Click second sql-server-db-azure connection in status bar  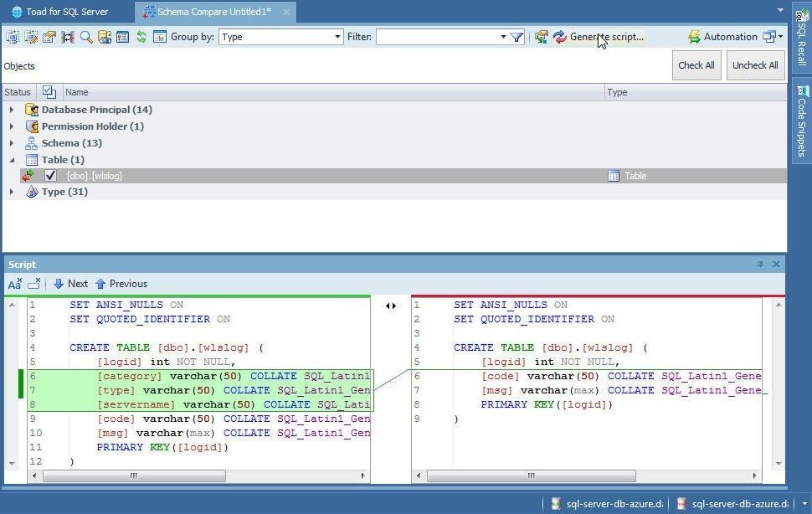point(734,504)
